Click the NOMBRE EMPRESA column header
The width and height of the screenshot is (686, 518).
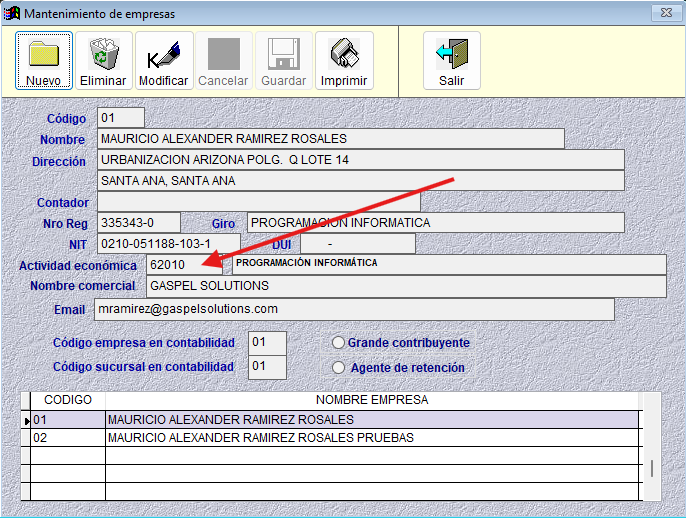point(372,401)
